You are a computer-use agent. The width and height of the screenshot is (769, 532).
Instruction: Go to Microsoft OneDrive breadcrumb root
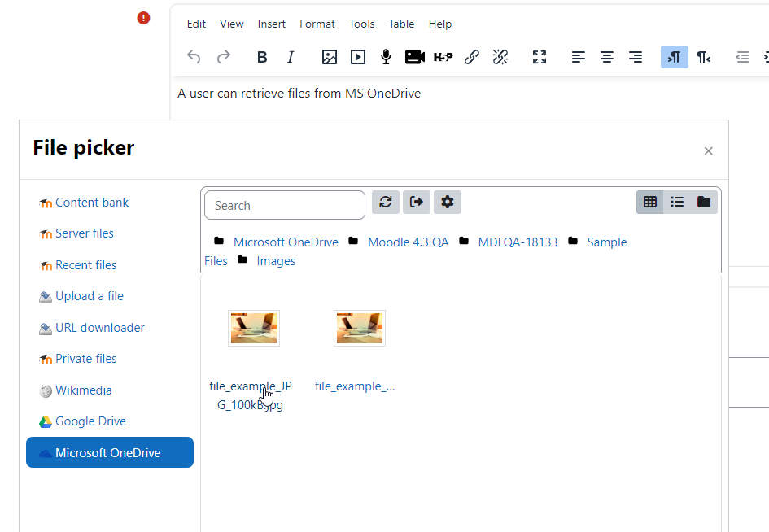pos(286,242)
